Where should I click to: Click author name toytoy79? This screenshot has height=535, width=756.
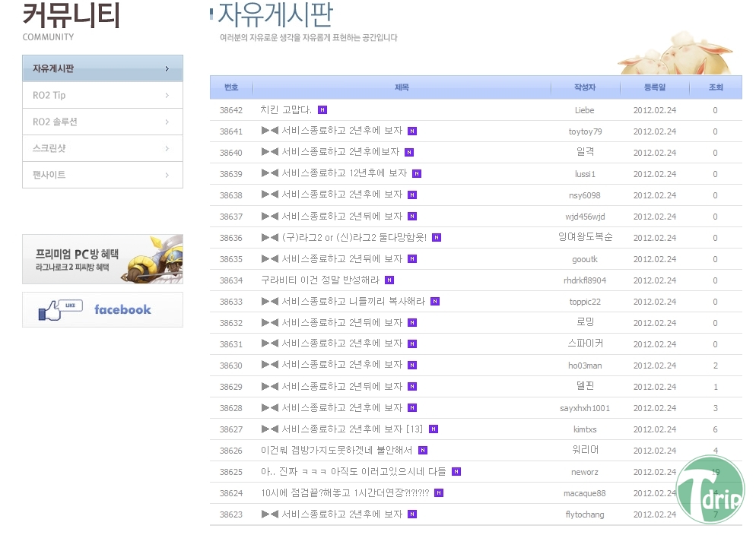(x=586, y=131)
